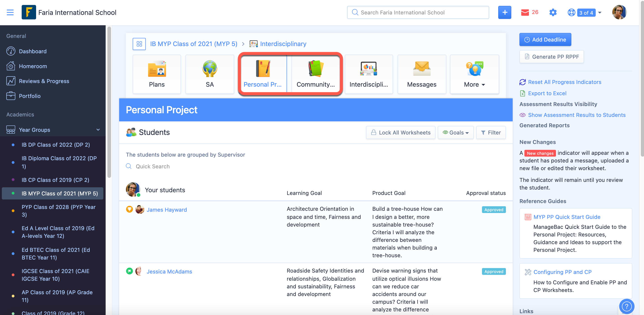Click Reset All Progress Indicators link
The image size is (644, 315).
(565, 82)
